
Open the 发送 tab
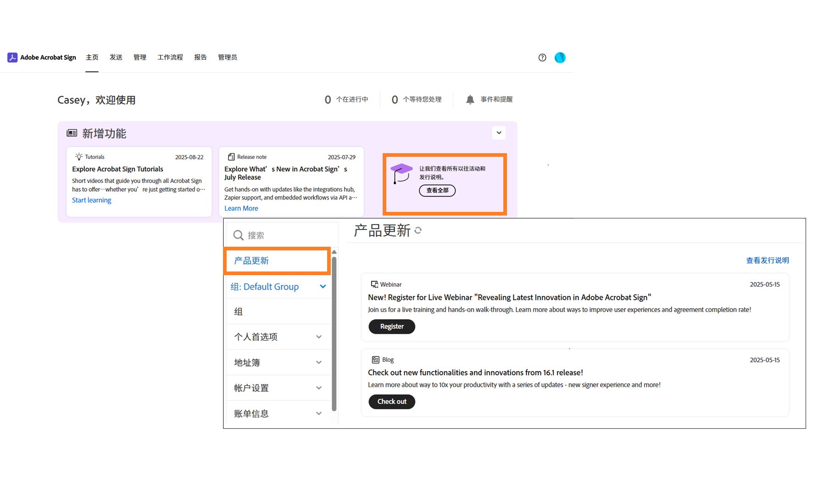coord(116,57)
